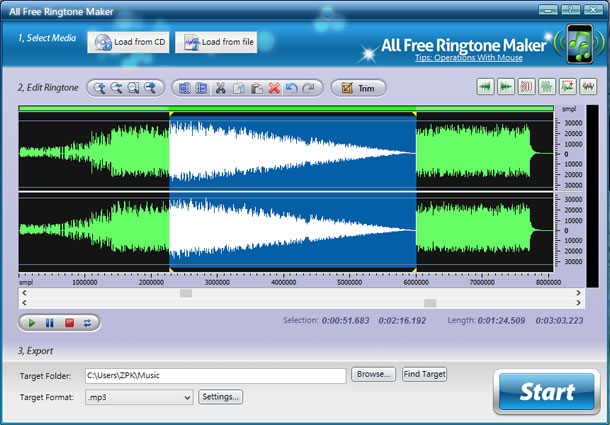Click the Paste clipboard icon
610x425 pixels.
click(x=256, y=88)
